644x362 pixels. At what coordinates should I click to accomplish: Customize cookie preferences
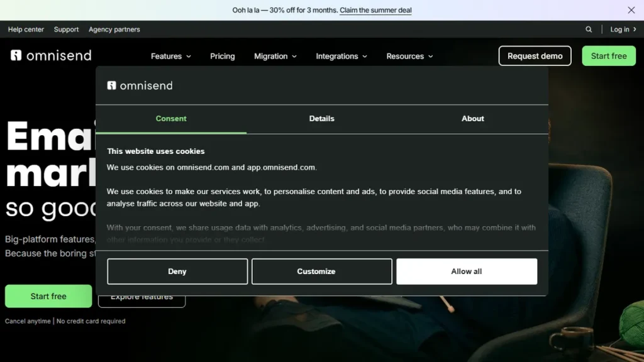click(x=321, y=271)
